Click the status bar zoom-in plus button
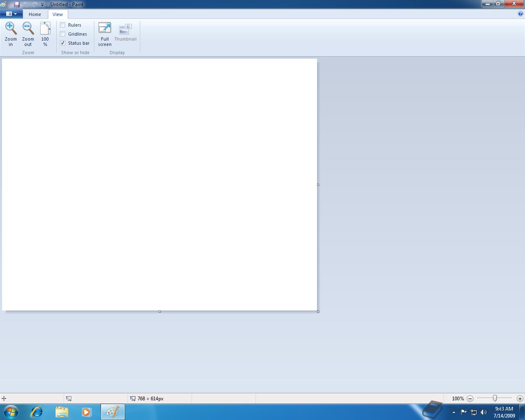Image resolution: width=525 pixels, height=420 pixels. coord(520,399)
